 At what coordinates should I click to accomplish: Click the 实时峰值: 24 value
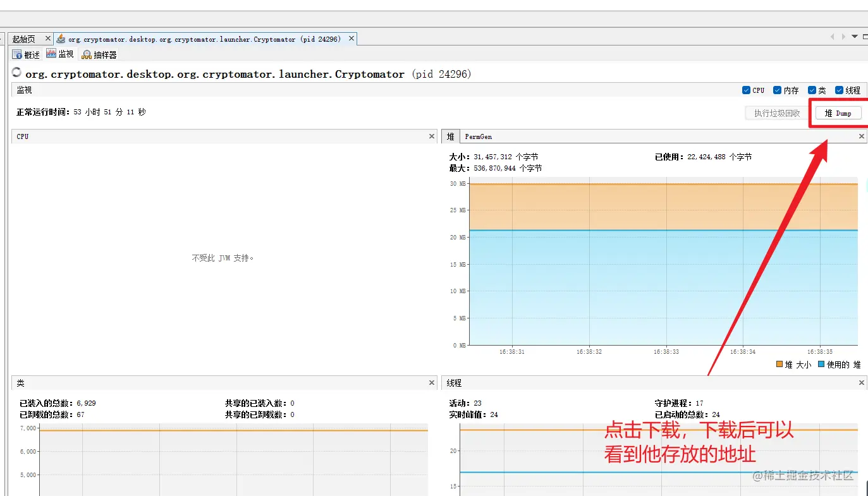point(474,414)
